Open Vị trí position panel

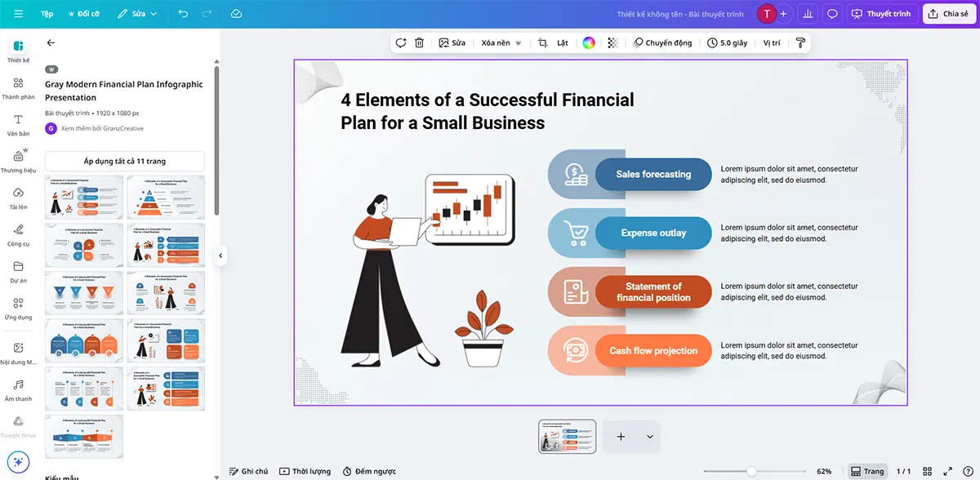point(772,42)
